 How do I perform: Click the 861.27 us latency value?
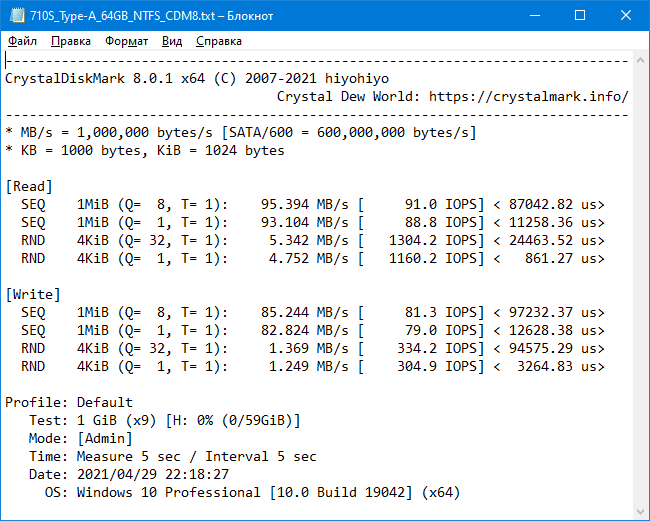pyautogui.click(x=561, y=259)
